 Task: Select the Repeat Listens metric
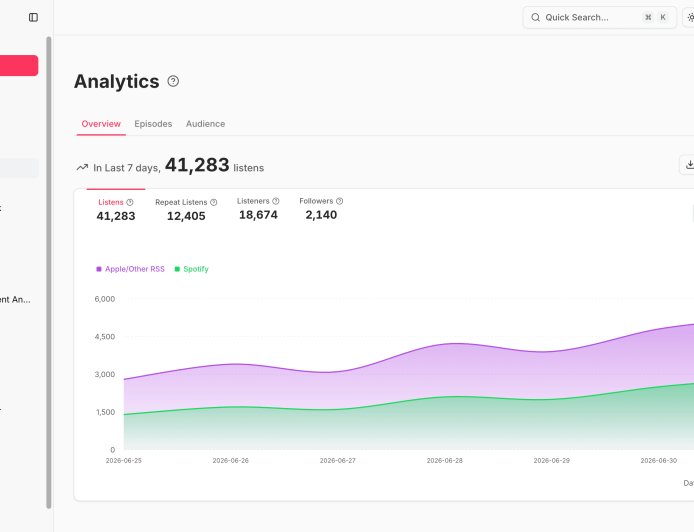186,209
